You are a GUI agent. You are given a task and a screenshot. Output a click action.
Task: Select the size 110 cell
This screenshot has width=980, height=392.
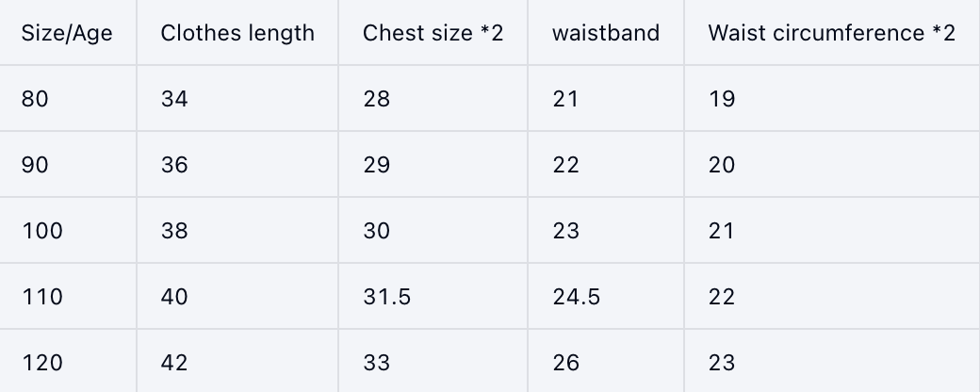coord(41,297)
